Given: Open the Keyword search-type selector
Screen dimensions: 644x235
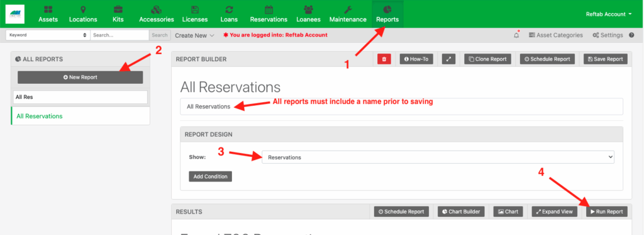Looking at the screenshot, I should coord(48,35).
